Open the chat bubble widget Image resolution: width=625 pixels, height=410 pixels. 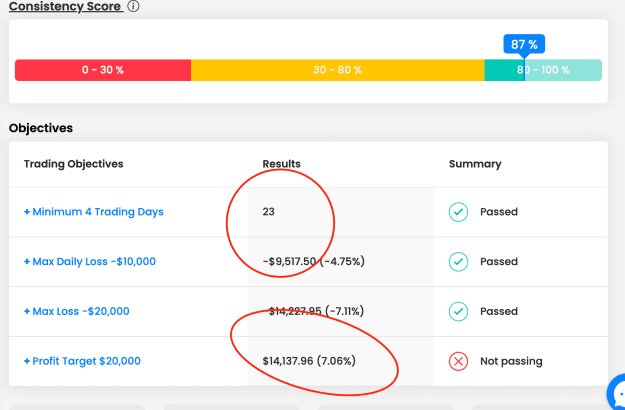pos(617,394)
